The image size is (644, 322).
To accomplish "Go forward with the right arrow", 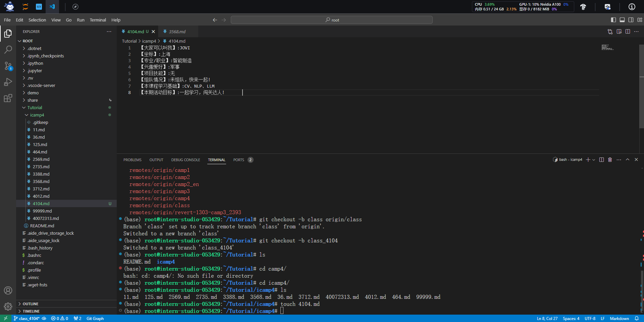I will (x=224, y=20).
